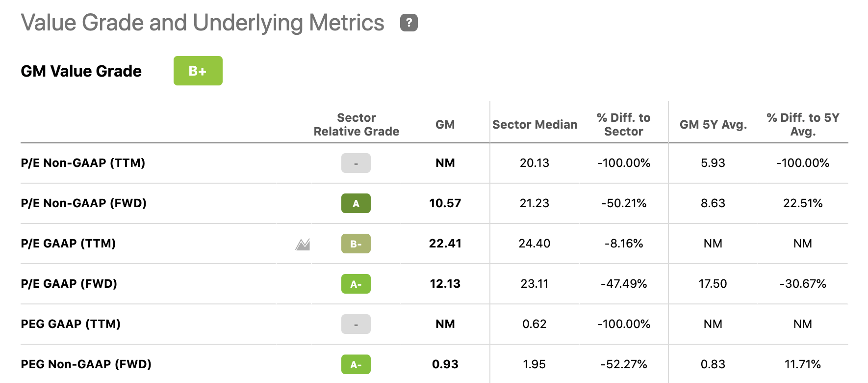
Task: Sort by the Sector Median column
Action: [x=534, y=124]
